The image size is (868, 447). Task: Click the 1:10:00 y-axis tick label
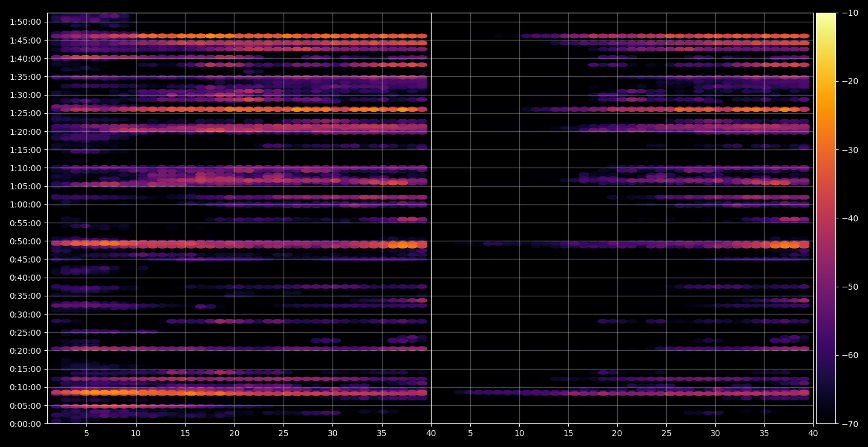[25, 168]
